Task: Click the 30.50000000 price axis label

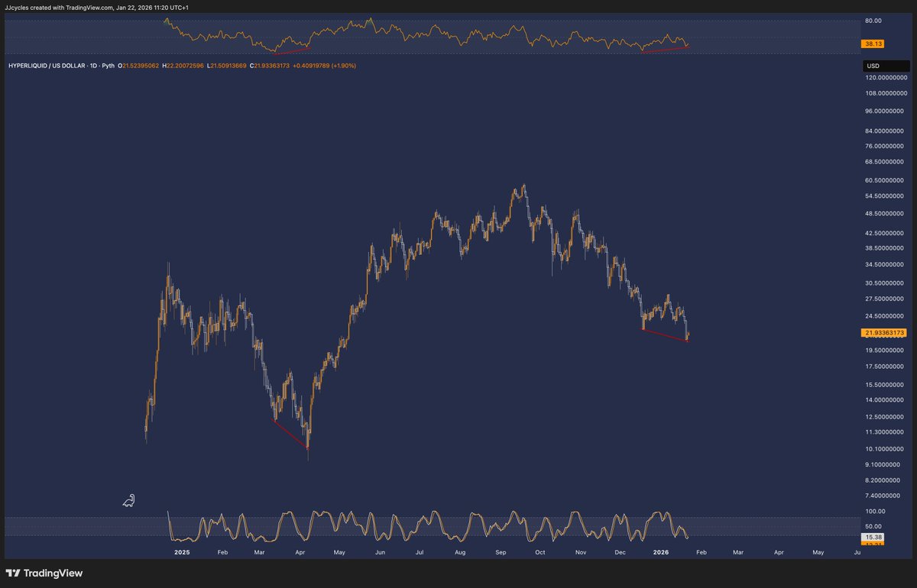Action: click(x=885, y=283)
